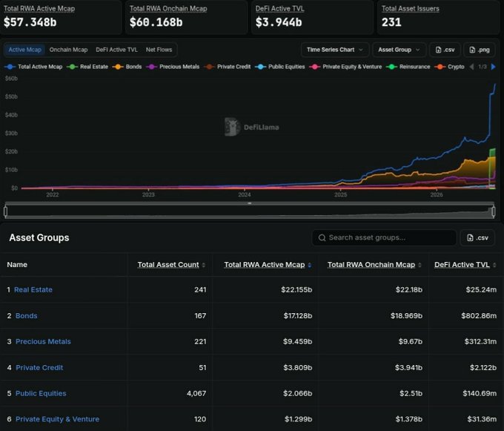The image size is (504, 431).
Task: Focus the Search asset groups field
Action: click(384, 237)
